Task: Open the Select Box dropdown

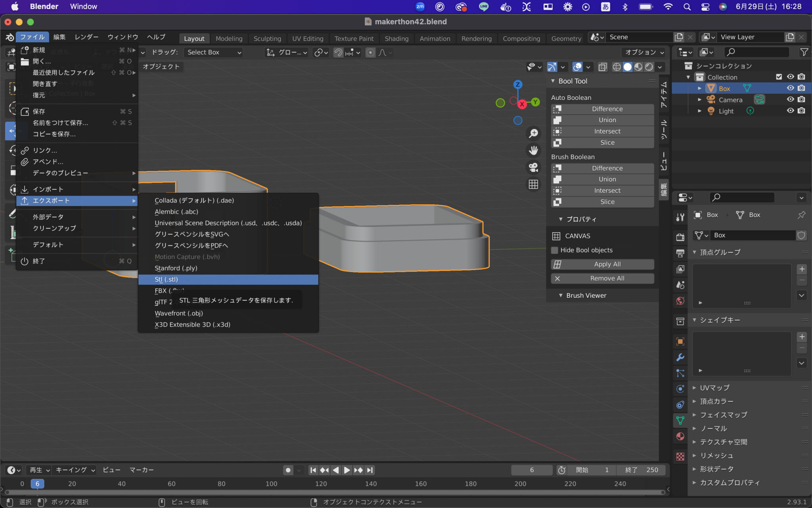Action: point(213,52)
